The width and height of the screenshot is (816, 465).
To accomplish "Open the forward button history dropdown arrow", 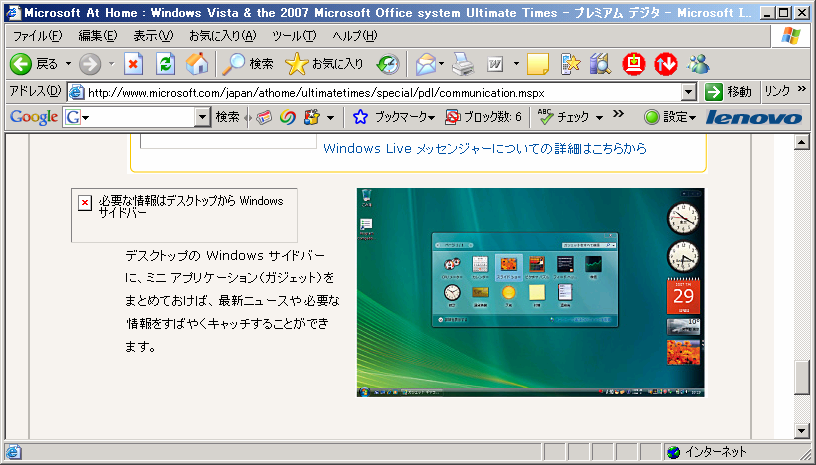I will pyautogui.click(x=111, y=64).
